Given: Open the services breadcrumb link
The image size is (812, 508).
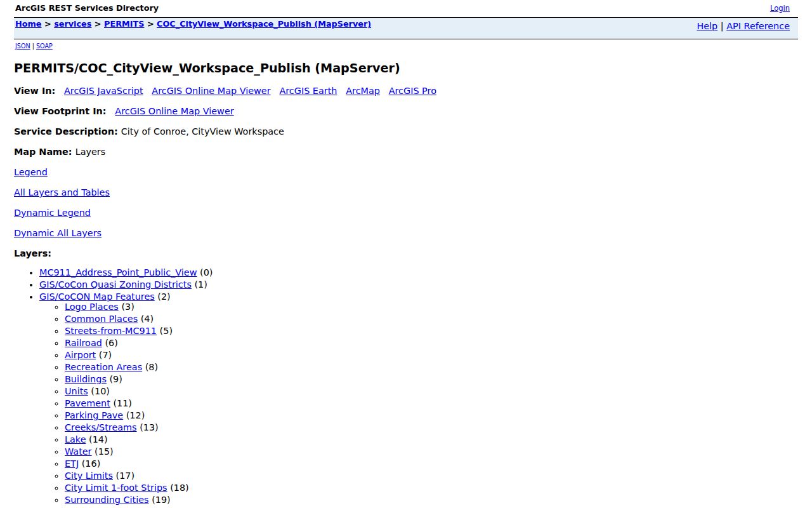Looking at the screenshot, I should [x=73, y=24].
